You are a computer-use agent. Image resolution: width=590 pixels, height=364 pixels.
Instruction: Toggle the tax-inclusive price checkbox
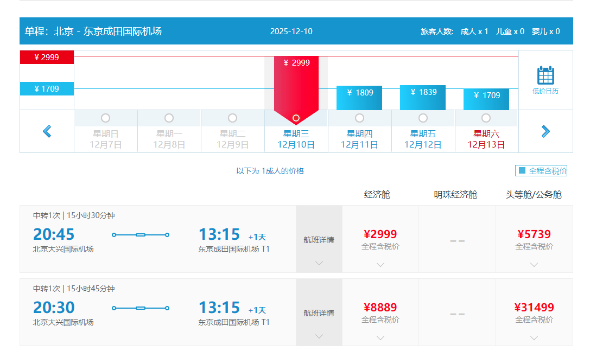522,171
